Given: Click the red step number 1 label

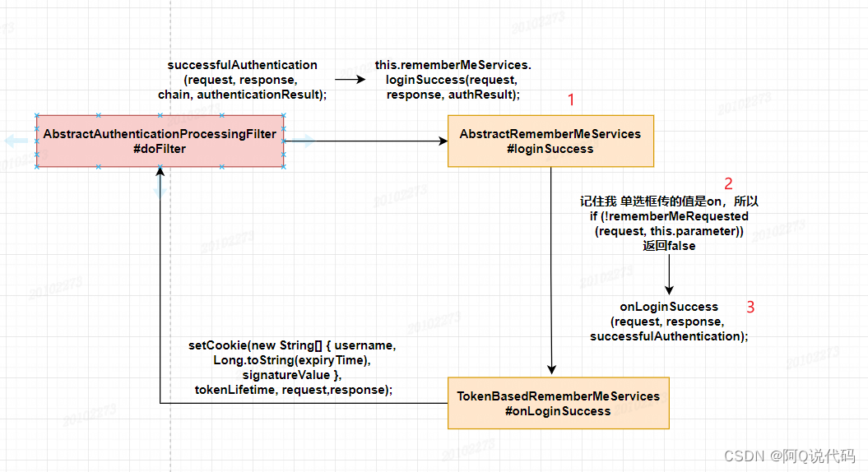Looking at the screenshot, I should (x=571, y=99).
